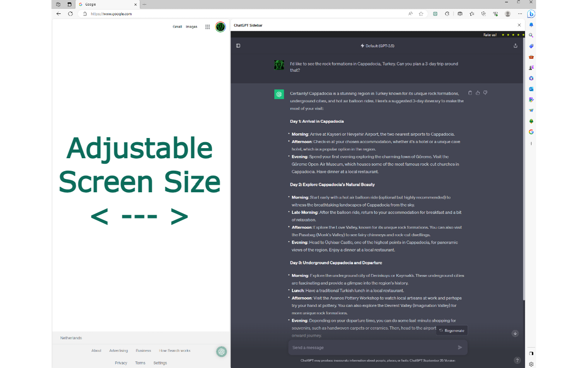Screen dimensions: 588x368
Task: Open the Image Creator icon in Edge sidebar
Action: pos(531,99)
